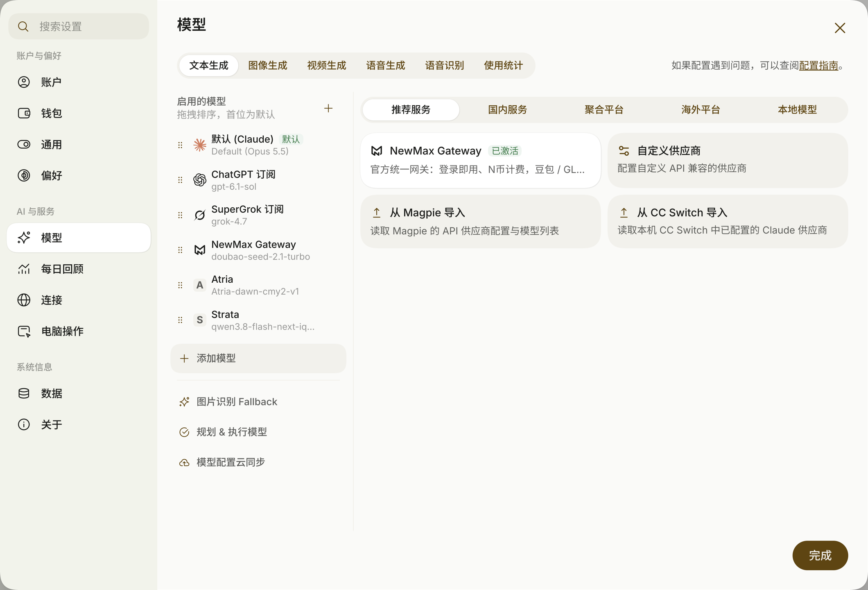
Task: Open the NewMax Gateway provider card
Action: pyautogui.click(x=481, y=160)
